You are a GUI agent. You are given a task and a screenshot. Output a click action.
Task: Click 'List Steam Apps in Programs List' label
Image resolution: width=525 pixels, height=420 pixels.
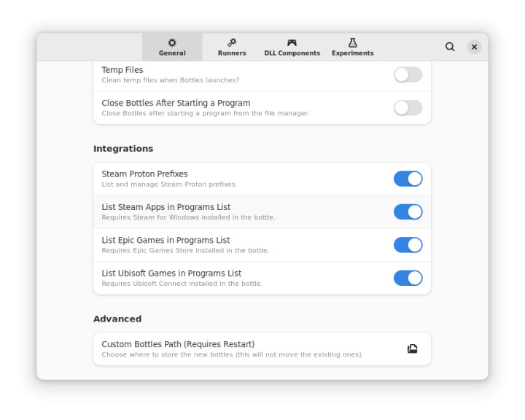click(166, 207)
